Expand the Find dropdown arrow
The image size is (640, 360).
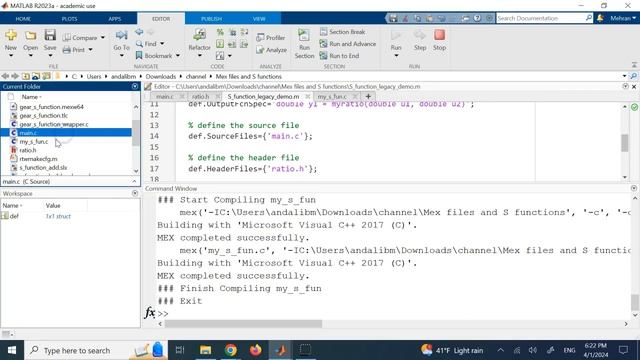162,43
